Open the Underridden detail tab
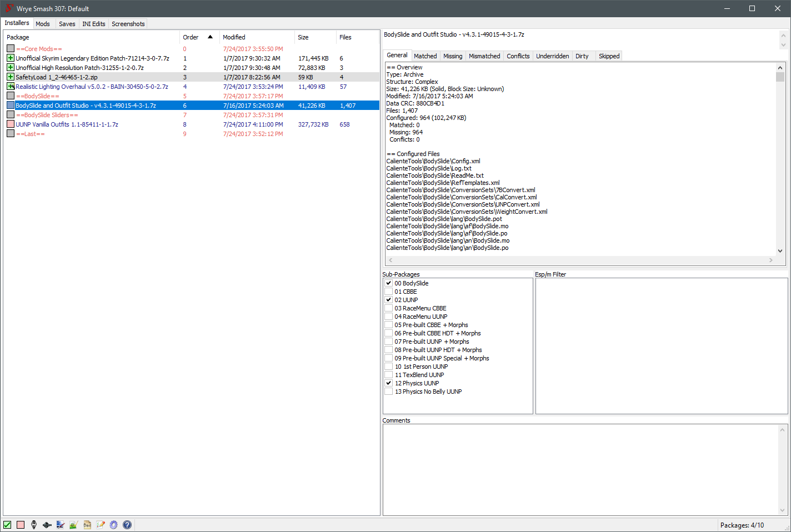The image size is (791, 532). [x=553, y=56]
